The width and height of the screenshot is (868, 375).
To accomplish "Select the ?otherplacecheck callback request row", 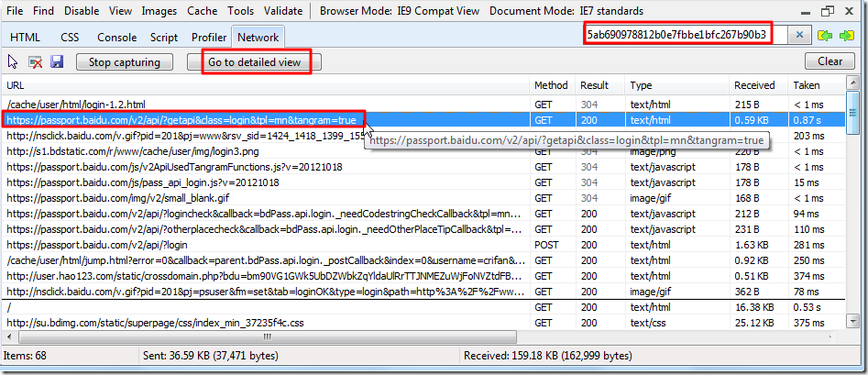I will [x=423, y=229].
